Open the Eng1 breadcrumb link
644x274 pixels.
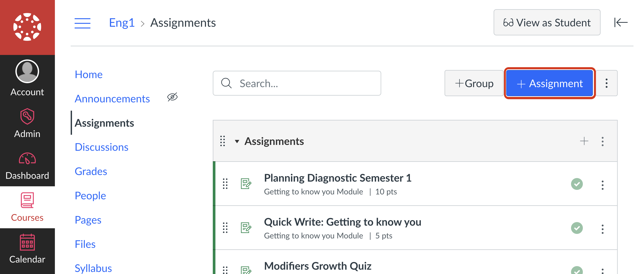(x=122, y=23)
